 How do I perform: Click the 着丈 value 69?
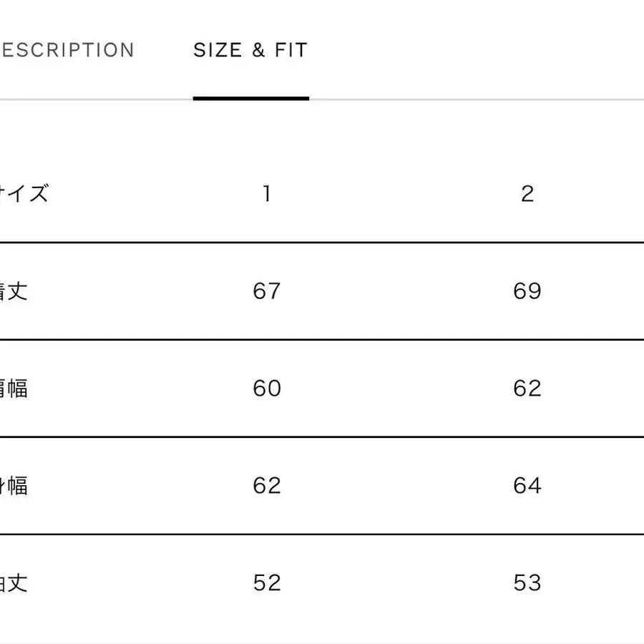pos(527,291)
